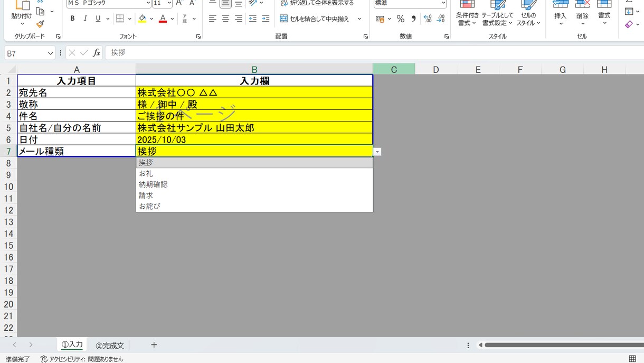The image size is (644, 363).
Task: Click the paste (貼り付け) button
Action: (x=22, y=13)
